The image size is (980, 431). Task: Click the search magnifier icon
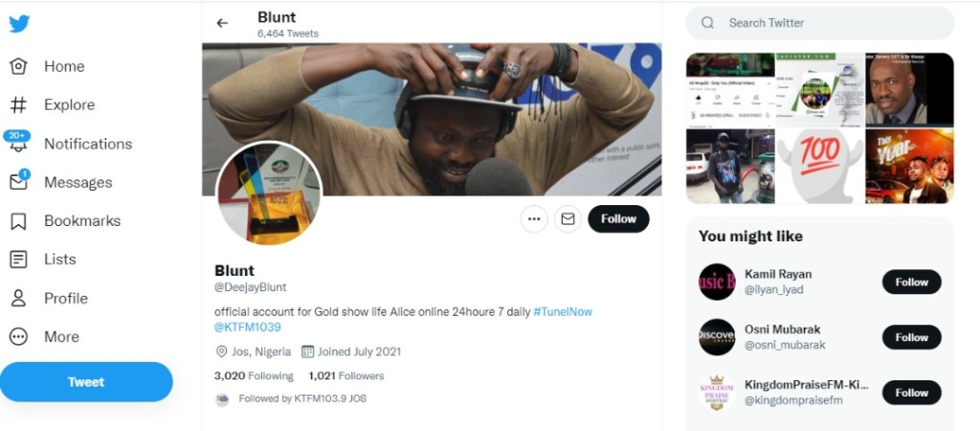point(707,23)
